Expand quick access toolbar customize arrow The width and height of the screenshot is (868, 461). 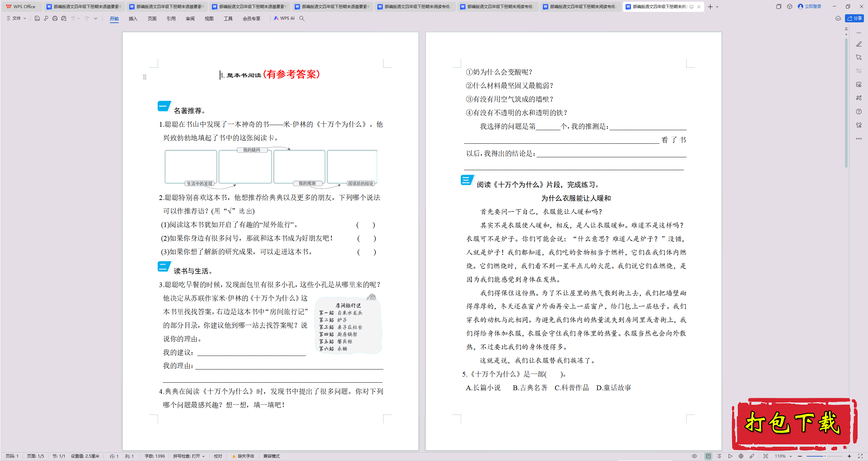pos(96,18)
